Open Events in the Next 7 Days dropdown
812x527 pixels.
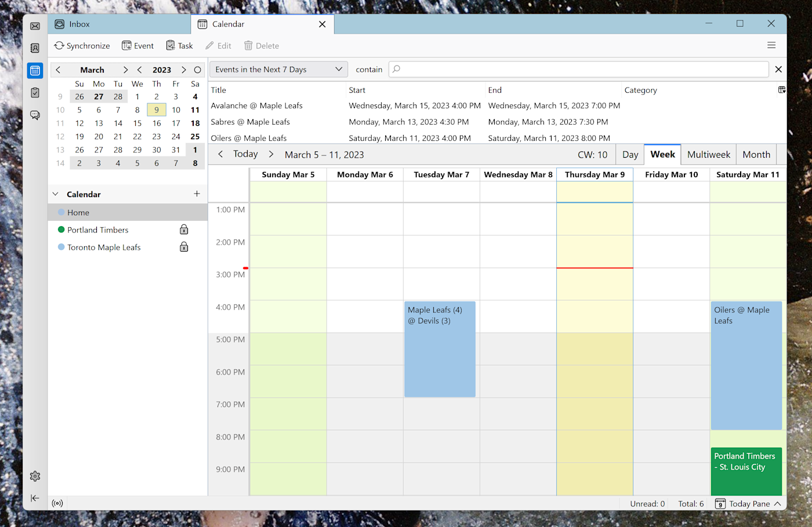point(278,70)
